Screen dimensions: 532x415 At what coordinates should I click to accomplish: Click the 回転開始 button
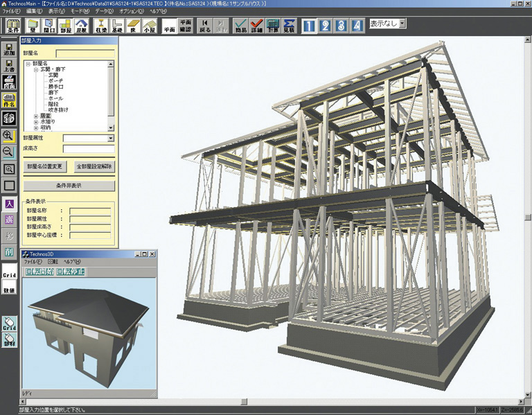point(39,272)
